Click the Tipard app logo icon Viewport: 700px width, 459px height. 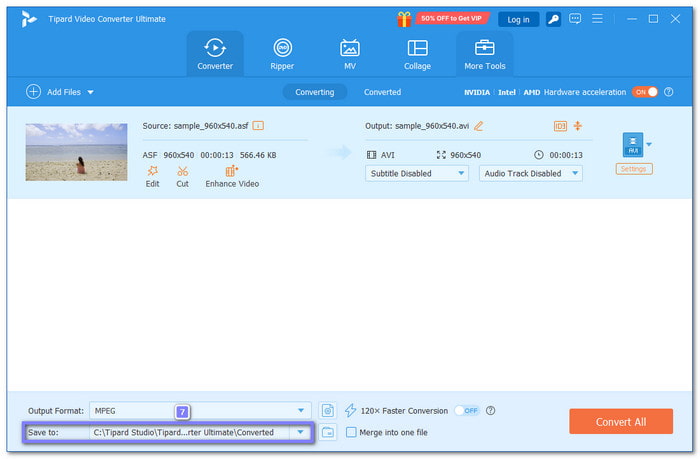pyautogui.click(x=29, y=19)
